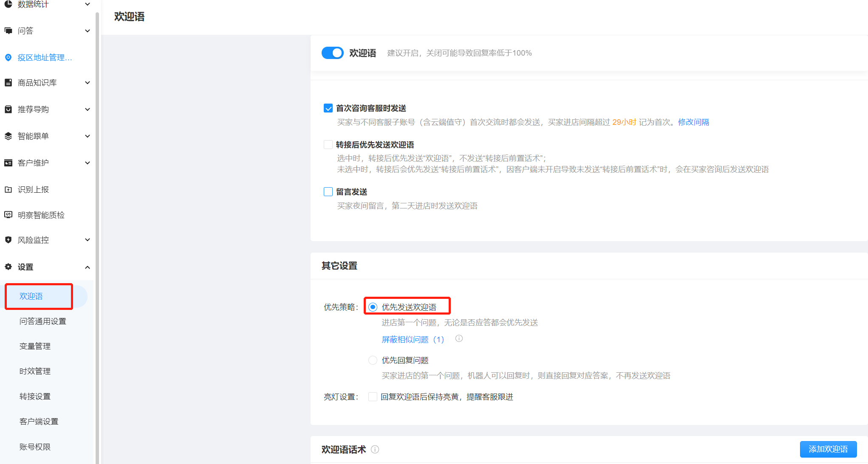868x464 pixels.
Task: Select 优先回复问题 radio button
Action: 373,360
